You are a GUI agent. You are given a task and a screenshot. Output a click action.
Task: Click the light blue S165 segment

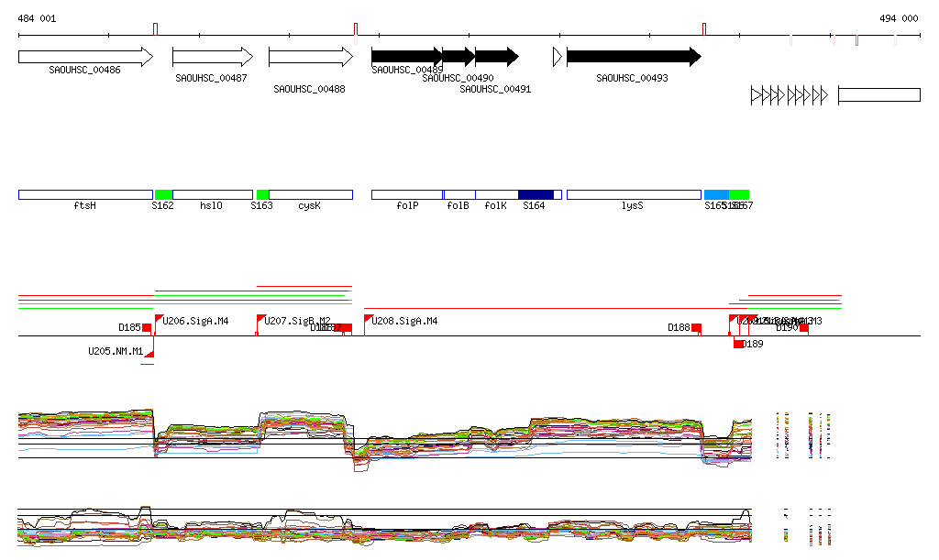[716, 194]
